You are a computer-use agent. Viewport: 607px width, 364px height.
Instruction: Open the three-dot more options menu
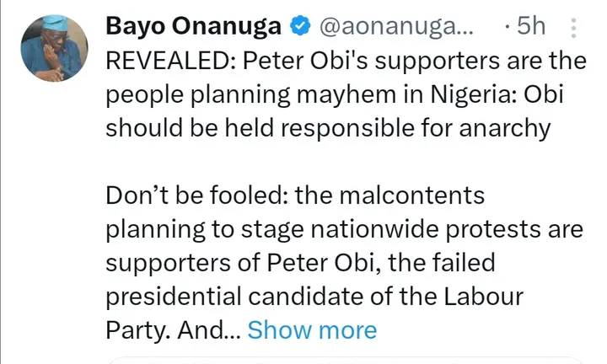pos(574,28)
